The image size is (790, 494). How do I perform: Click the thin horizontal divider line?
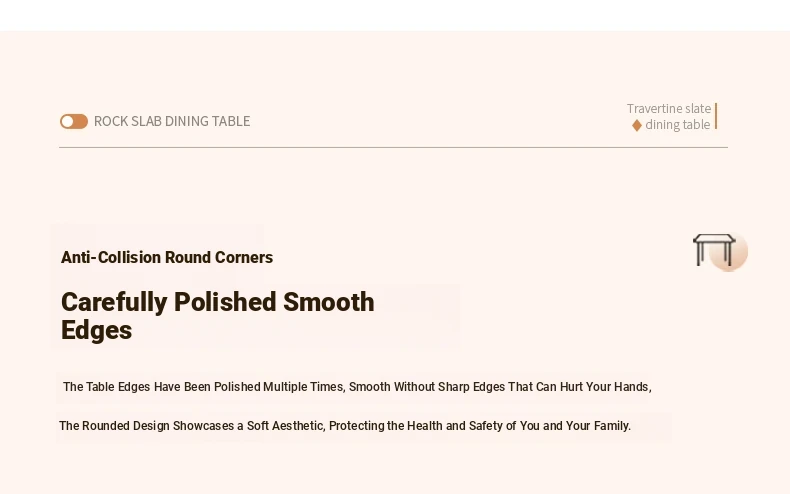[393, 148]
